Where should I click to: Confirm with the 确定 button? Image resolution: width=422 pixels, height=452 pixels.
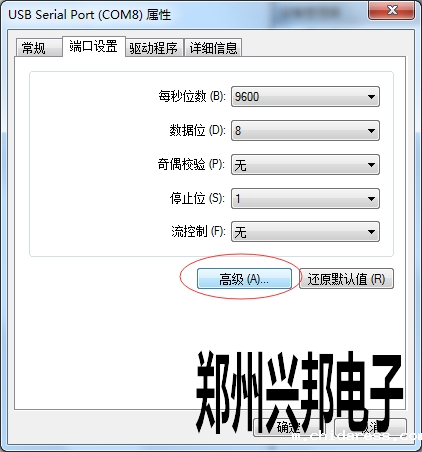point(289,427)
